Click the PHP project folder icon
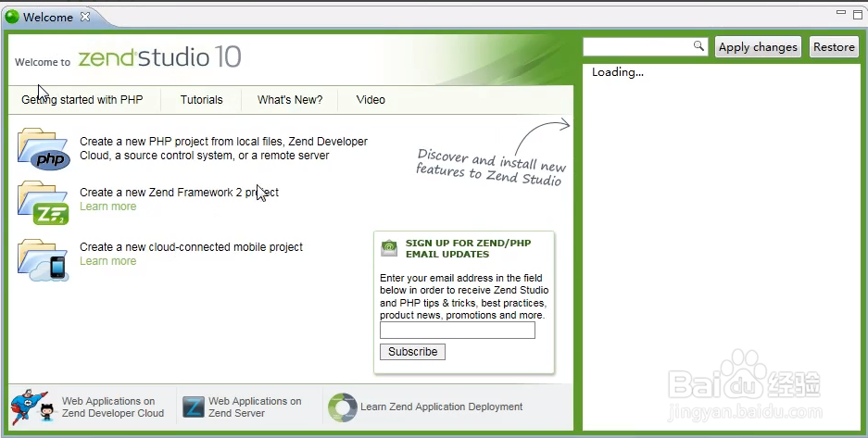 44,149
